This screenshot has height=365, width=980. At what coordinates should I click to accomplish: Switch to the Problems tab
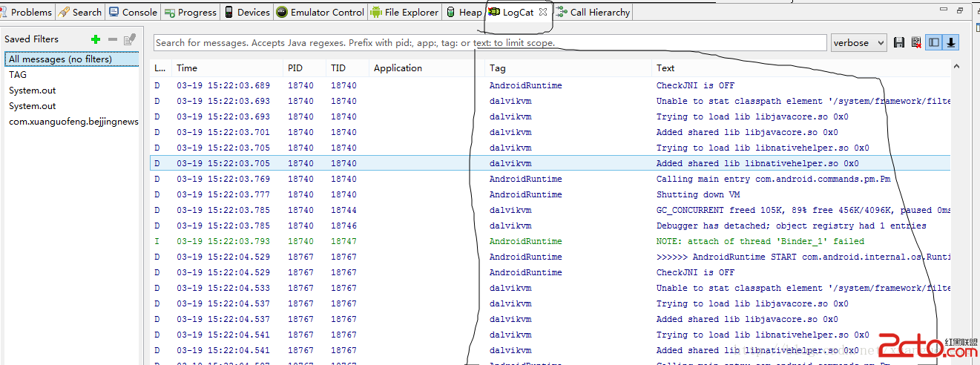click(27, 12)
